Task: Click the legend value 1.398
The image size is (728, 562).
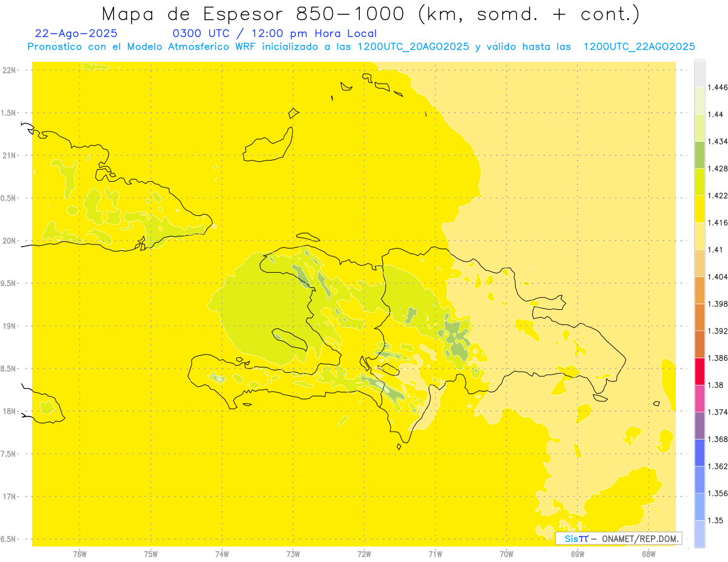Action: click(x=718, y=304)
